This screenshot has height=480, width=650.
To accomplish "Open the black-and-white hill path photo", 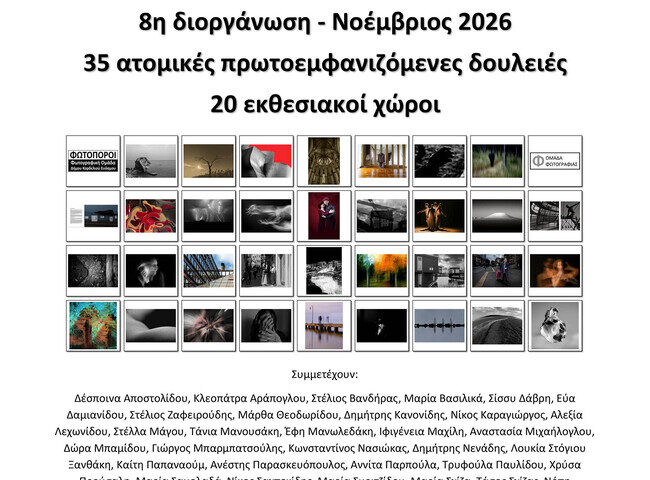I will coord(497,326).
